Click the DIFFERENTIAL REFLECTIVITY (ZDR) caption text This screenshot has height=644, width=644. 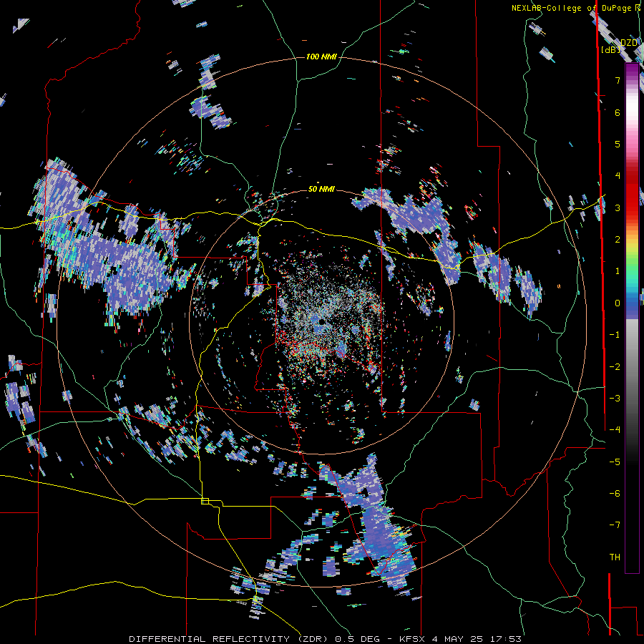(228, 639)
